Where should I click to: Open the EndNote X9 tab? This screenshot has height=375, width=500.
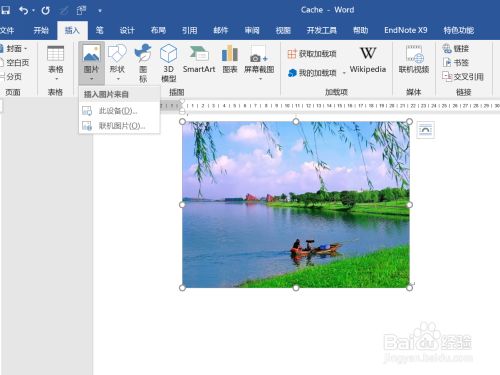(406, 30)
